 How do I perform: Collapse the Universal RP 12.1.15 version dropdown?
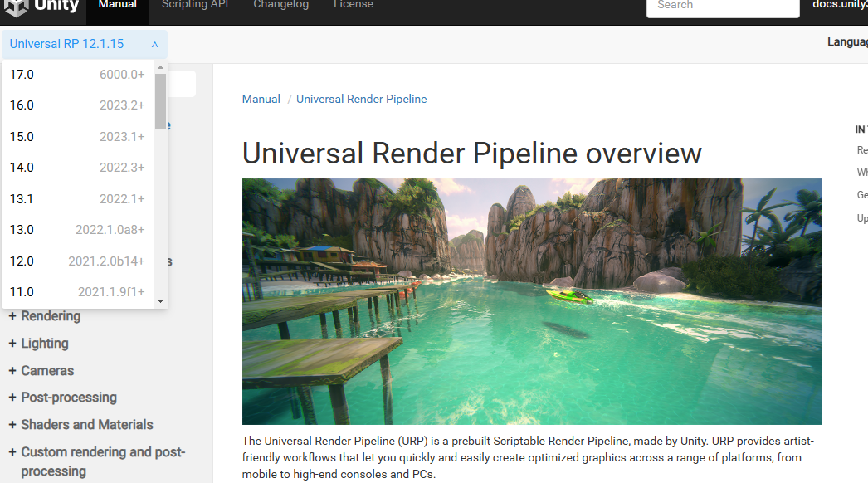click(85, 44)
